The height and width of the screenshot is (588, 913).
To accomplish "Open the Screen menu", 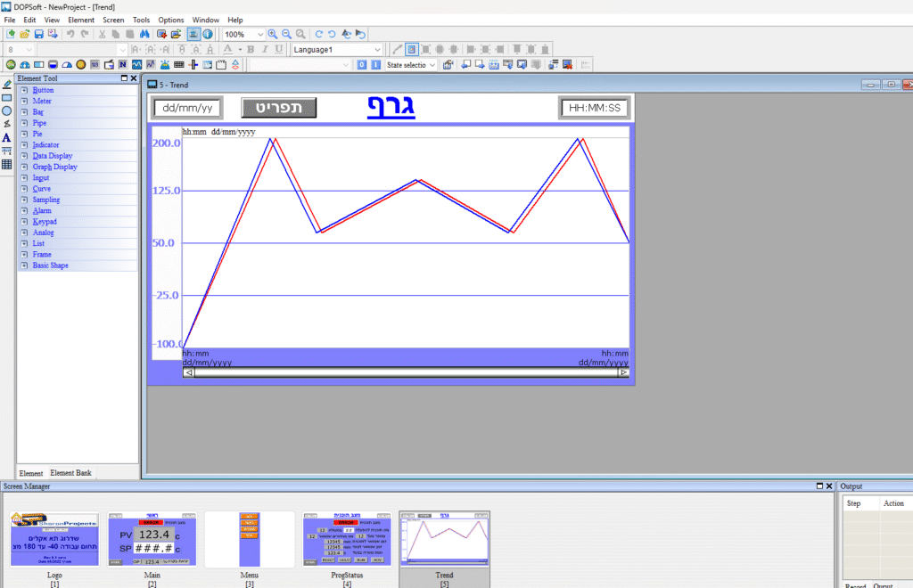I will 113,20.
